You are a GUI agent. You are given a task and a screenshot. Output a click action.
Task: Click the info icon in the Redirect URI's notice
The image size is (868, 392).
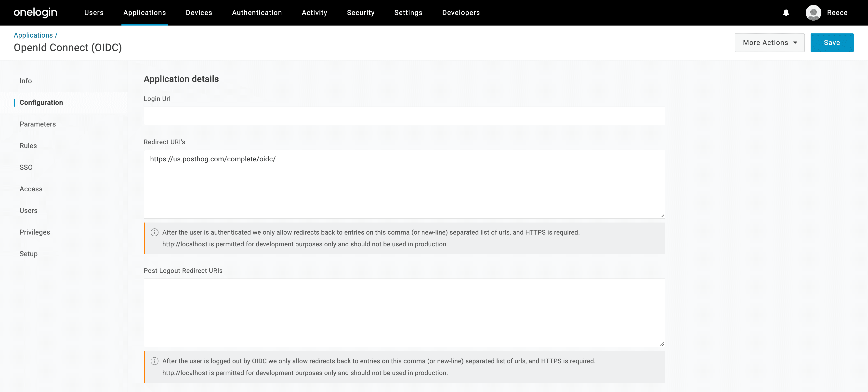(154, 232)
